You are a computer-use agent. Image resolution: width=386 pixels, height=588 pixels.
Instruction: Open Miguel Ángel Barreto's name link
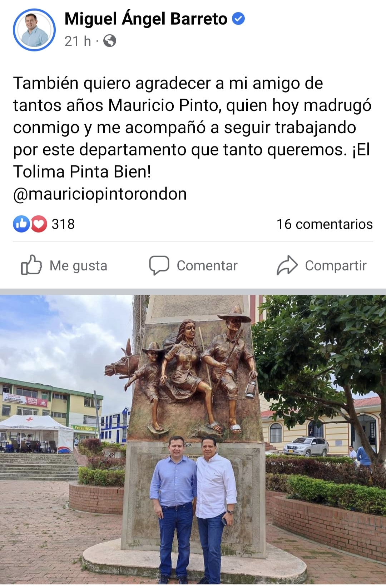pyautogui.click(x=146, y=19)
